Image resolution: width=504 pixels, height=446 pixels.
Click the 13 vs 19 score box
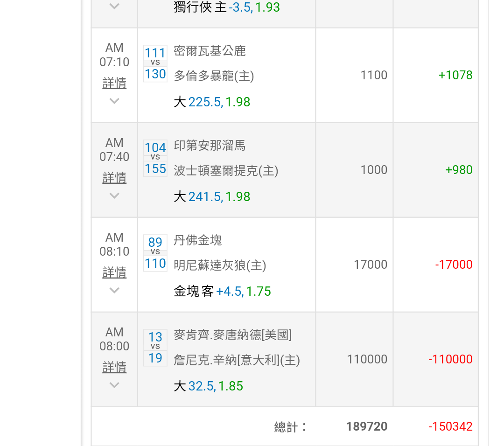click(155, 348)
